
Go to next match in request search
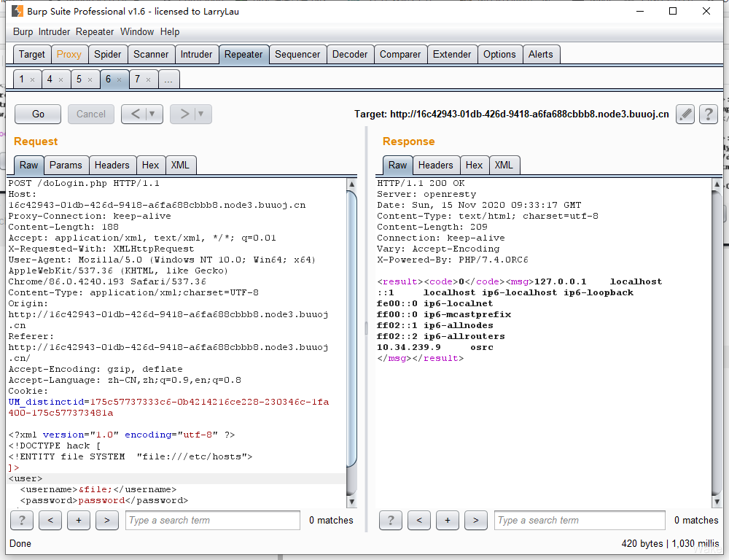[x=107, y=520]
